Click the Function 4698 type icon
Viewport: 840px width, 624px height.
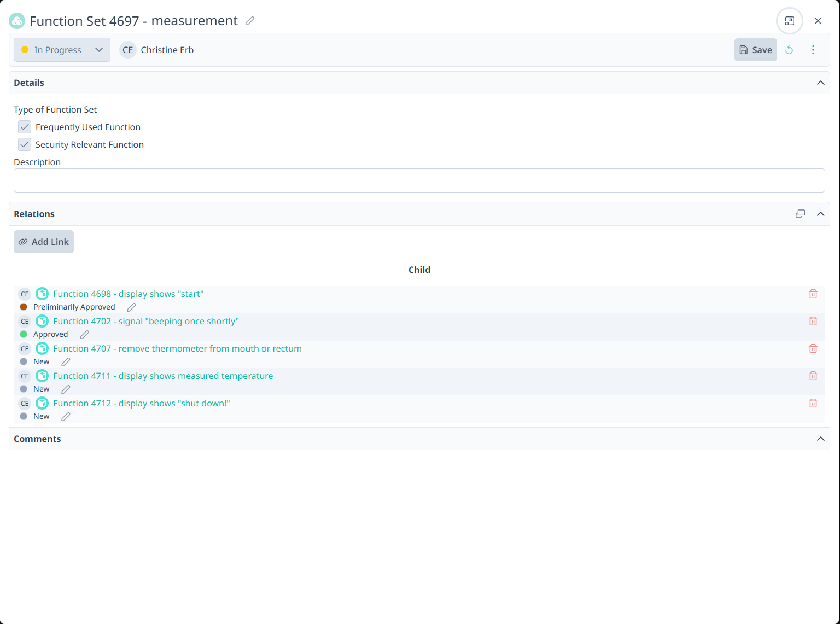pyautogui.click(x=42, y=294)
